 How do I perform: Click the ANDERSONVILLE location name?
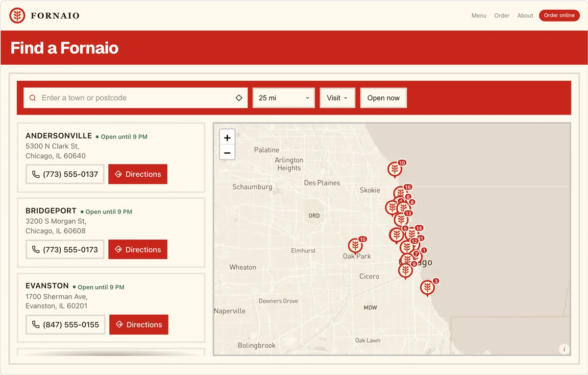[x=59, y=136]
